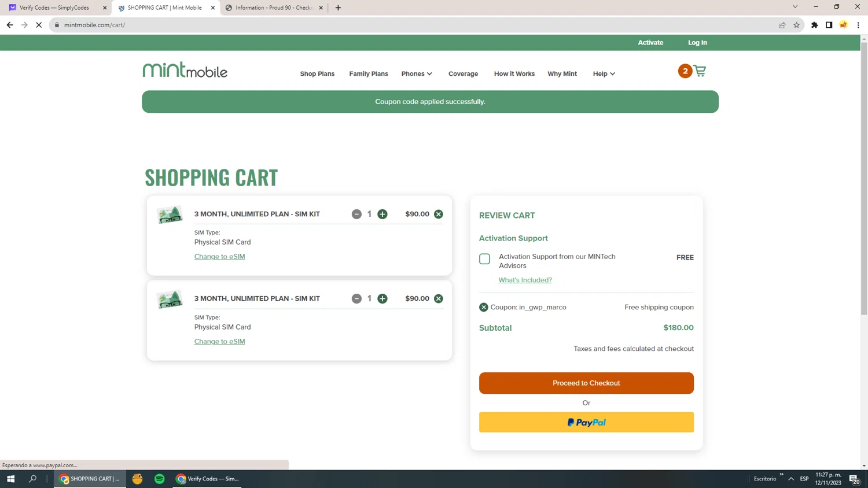Click the first SIM kit product thumbnail
This screenshot has width=868, height=488.
170,215
